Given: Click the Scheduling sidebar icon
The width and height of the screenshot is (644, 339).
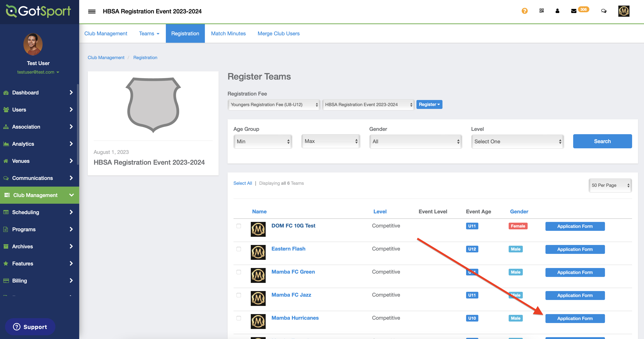Looking at the screenshot, I should (x=6, y=212).
